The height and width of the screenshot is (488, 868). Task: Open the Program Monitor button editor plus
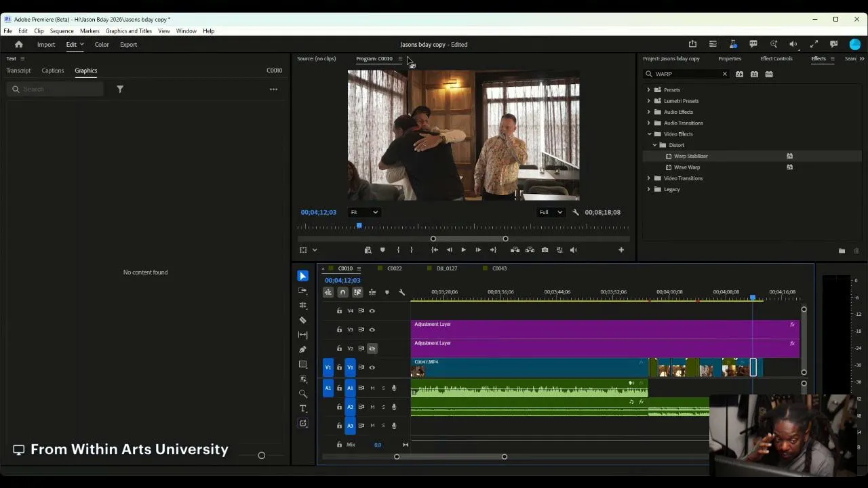621,250
